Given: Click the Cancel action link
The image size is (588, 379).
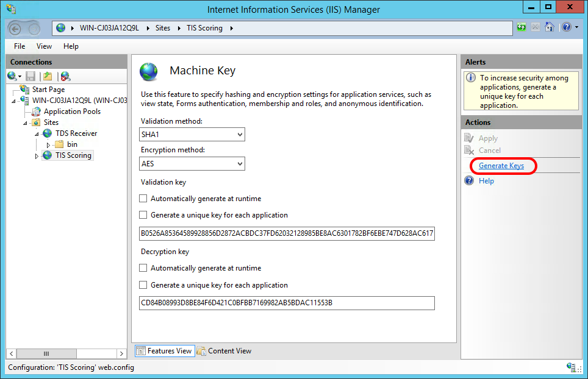Looking at the screenshot, I should click(x=490, y=151).
